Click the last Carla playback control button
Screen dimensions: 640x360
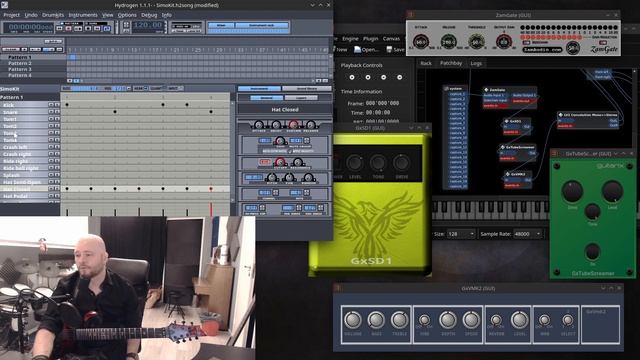click(400, 77)
